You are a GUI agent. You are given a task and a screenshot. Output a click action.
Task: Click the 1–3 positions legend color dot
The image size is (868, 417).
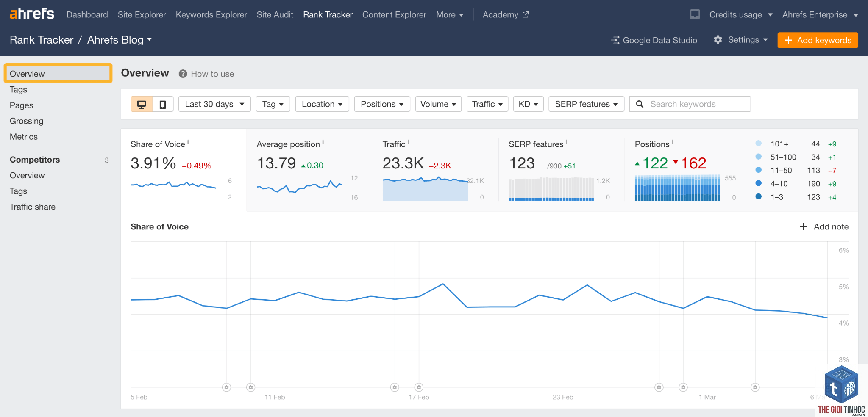pyautogui.click(x=759, y=196)
